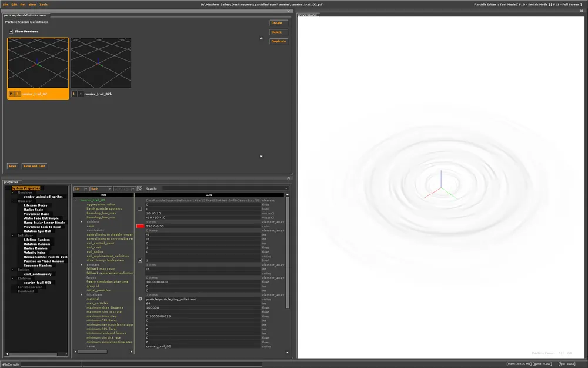Image resolution: width=588 pixels, height=368 pixels.
Task: Click the red color swatch for color property
Action: pos(140,226)
